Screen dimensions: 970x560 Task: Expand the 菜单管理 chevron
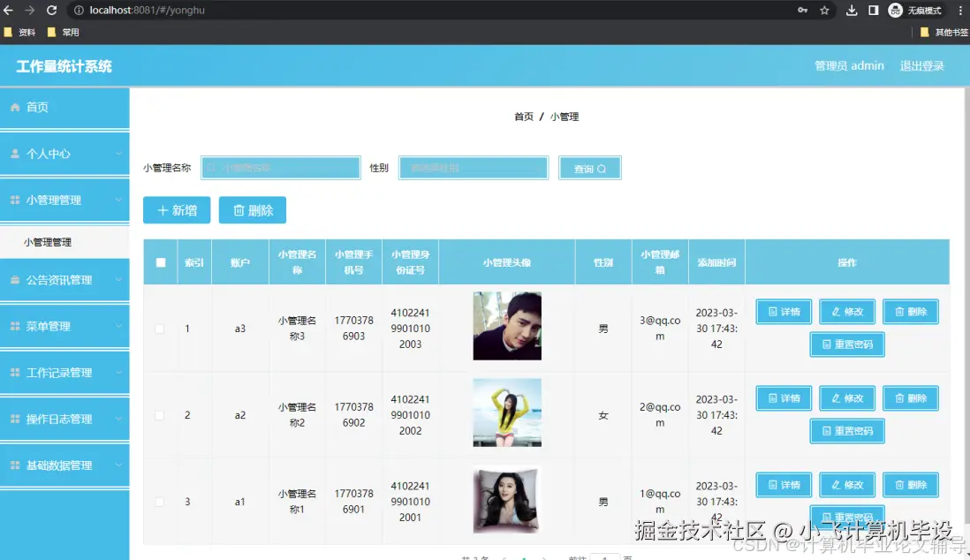[x=118, y=326]
